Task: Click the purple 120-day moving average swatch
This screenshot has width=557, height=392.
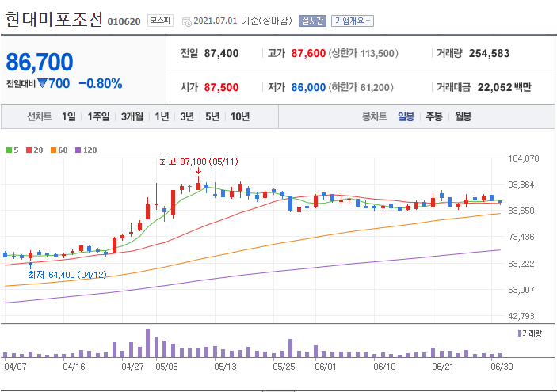Action: (78, 150)
